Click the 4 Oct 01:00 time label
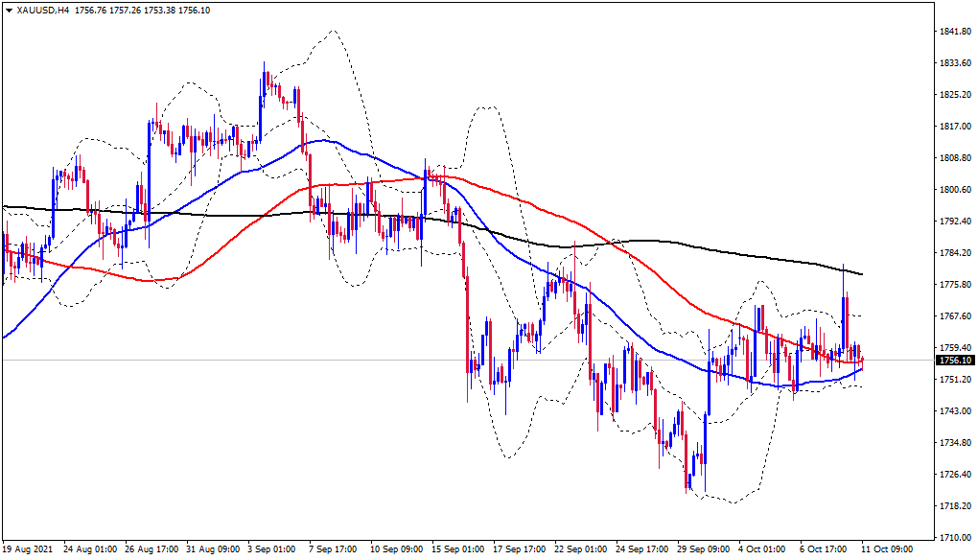 [x=763, y=549]
